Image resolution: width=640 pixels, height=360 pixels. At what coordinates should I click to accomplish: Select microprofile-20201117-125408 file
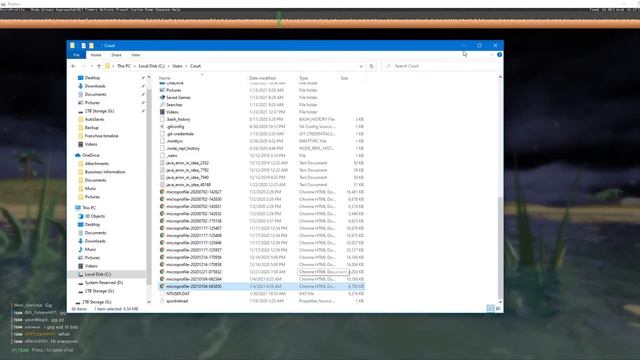(194, 236)
